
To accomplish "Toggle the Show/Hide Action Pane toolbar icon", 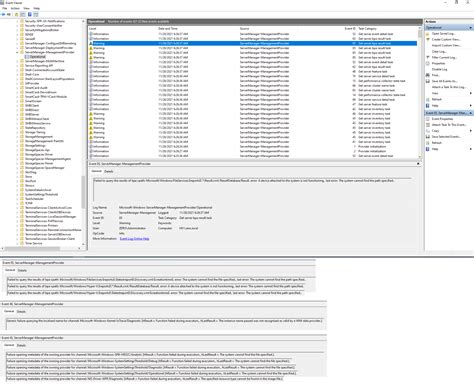I will click(36, 14).
